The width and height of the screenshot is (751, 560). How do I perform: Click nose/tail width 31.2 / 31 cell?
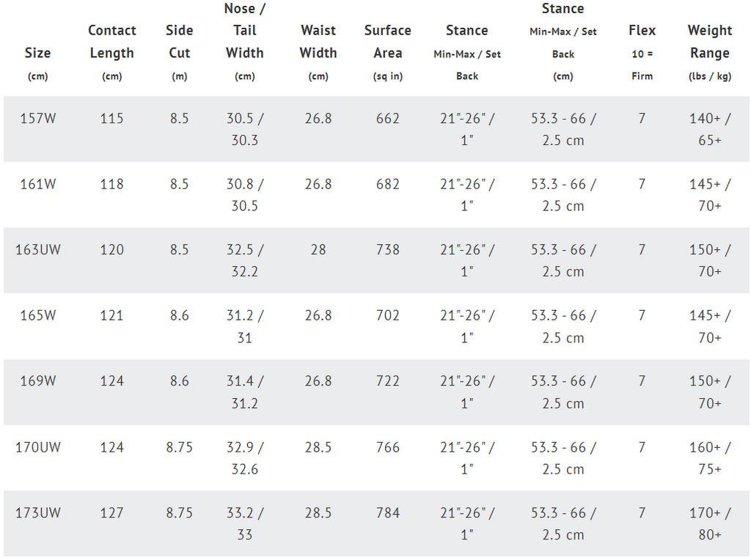245,326
